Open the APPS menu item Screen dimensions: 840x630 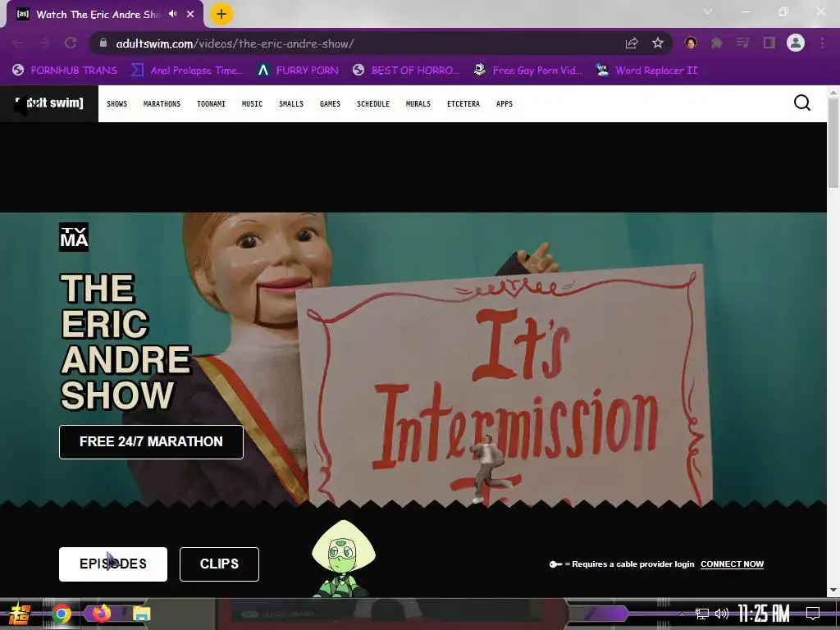[504, 104]
